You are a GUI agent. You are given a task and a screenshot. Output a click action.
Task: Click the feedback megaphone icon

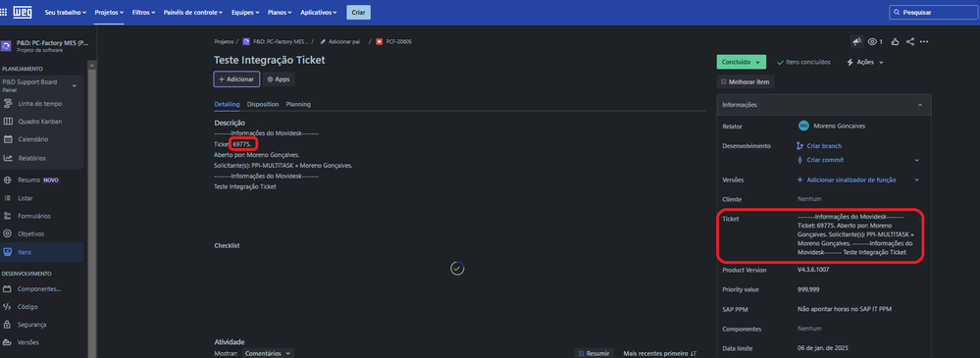tap(856, 42)
